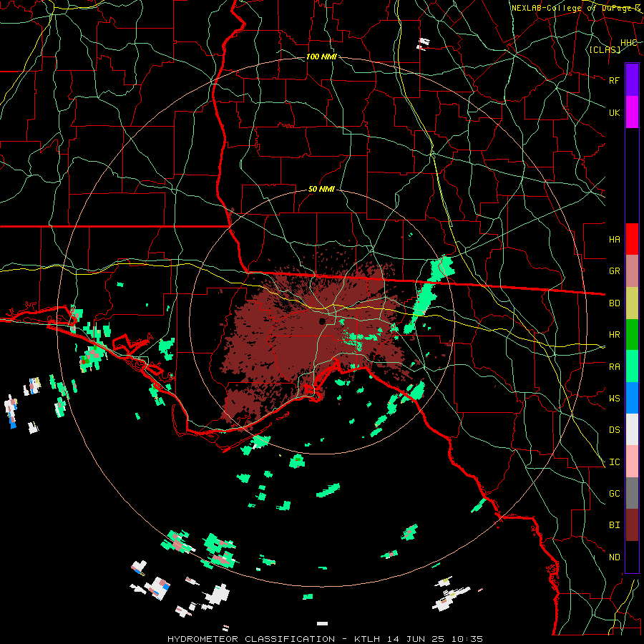Screen dimensions: 644x644
Task: Click the magenta UK legend color swatch
Action: [632, 112]
